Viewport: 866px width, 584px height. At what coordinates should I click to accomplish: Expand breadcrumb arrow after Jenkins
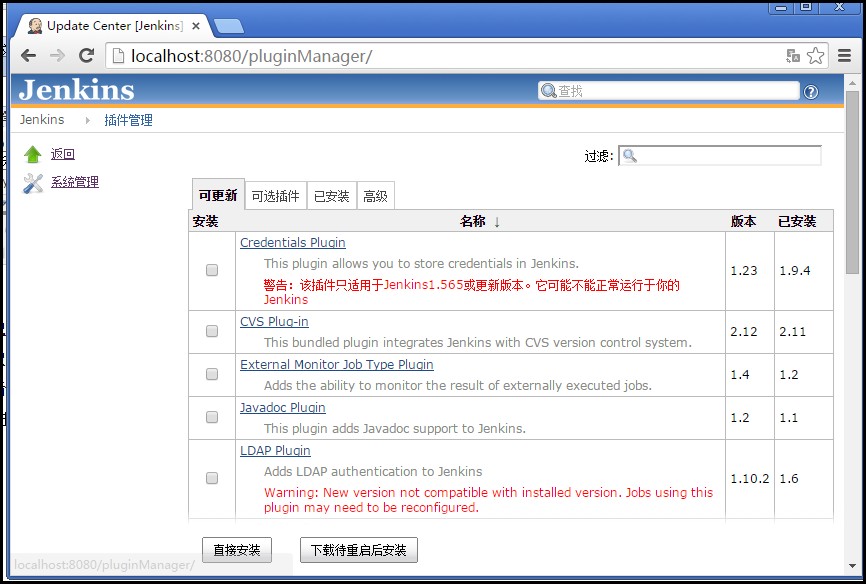87,120
